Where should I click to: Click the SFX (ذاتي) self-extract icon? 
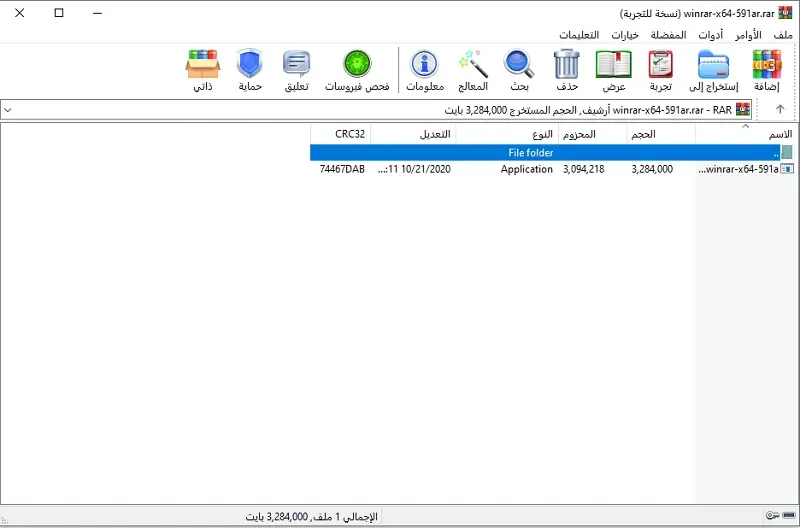[x=202, y=71]
